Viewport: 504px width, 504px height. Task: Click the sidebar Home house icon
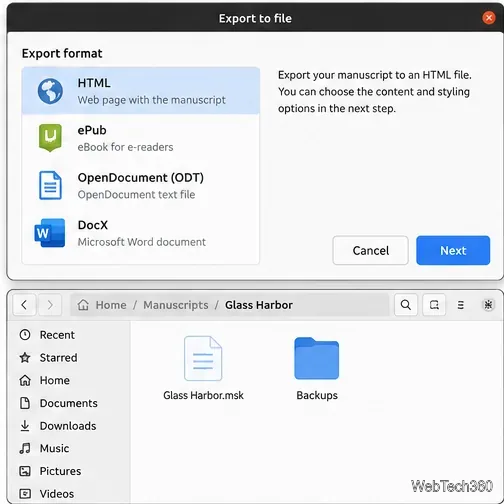click(25, 380)
